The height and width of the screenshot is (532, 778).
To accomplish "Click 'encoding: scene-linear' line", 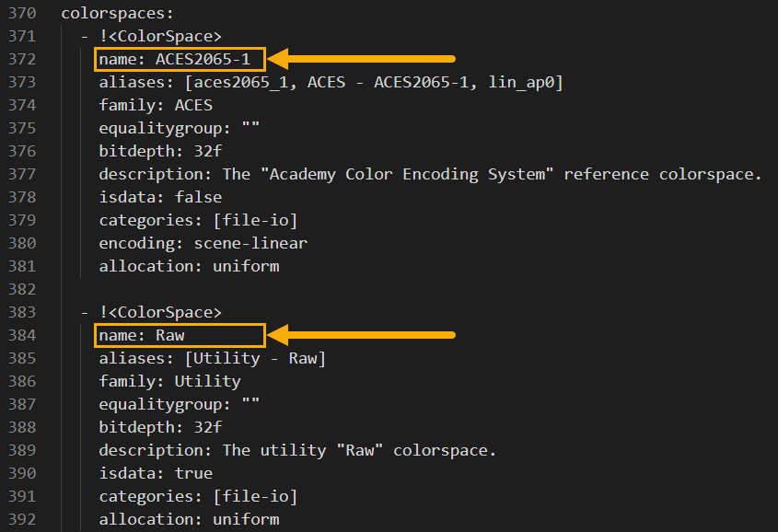I will point(203,243).
